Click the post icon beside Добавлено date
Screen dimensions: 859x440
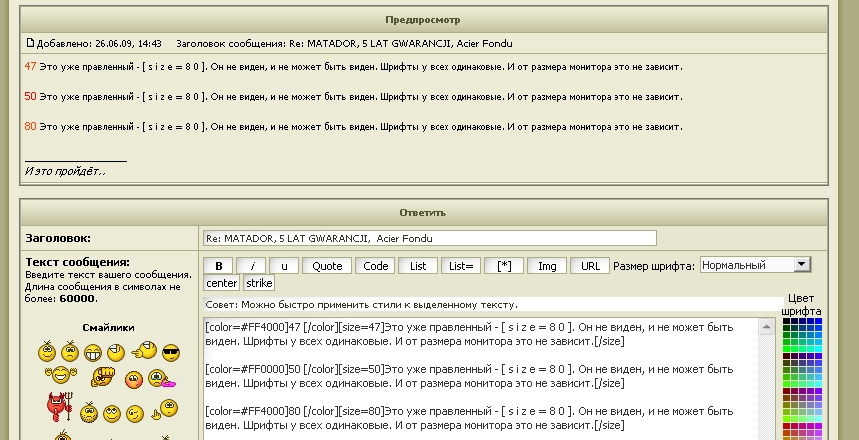click(x=30, y=44)
